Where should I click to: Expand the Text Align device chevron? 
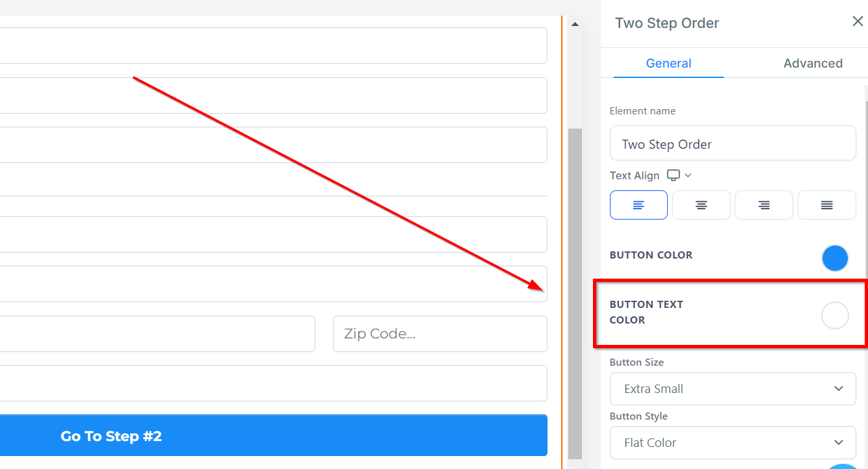pos(689,175)
